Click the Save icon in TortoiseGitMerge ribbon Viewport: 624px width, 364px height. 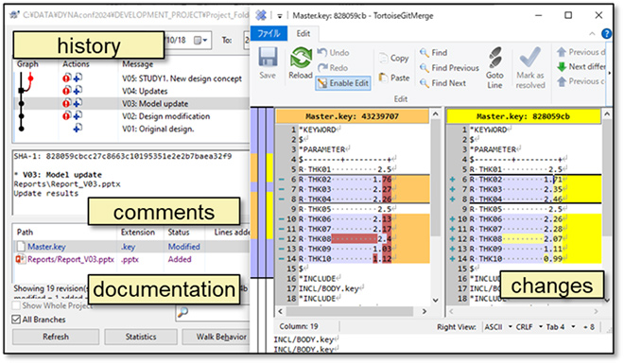coord(268,57)
